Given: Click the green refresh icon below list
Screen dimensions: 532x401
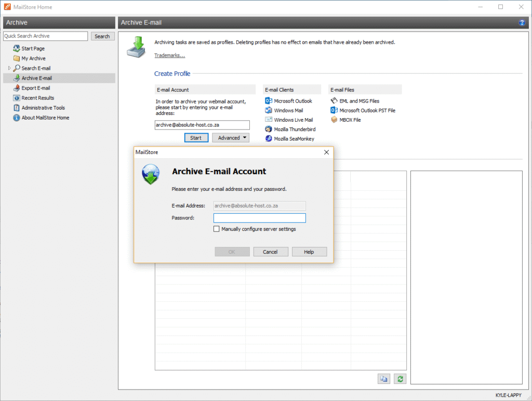Looking at the screenshot, I should click(x=400, y=379).
